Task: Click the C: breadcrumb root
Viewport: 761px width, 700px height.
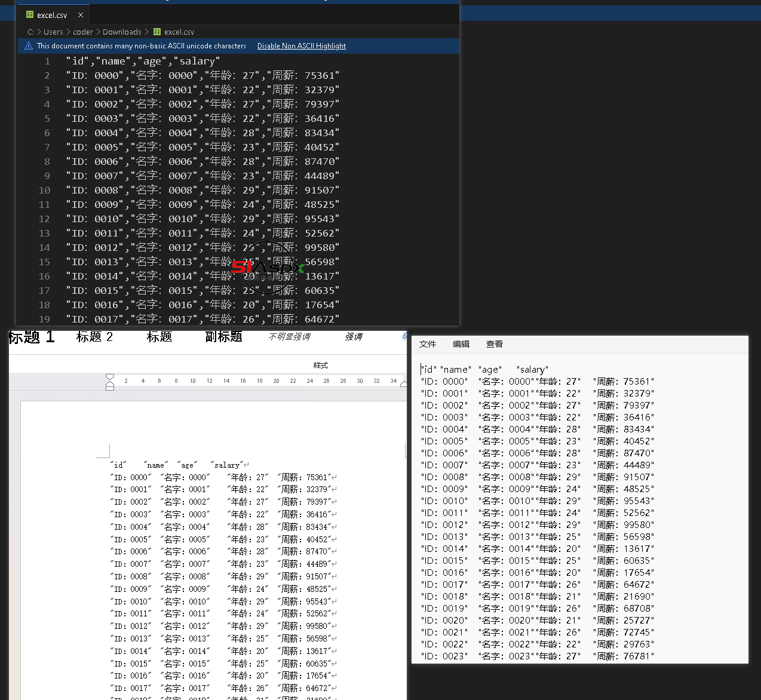Action: (30, 32)
